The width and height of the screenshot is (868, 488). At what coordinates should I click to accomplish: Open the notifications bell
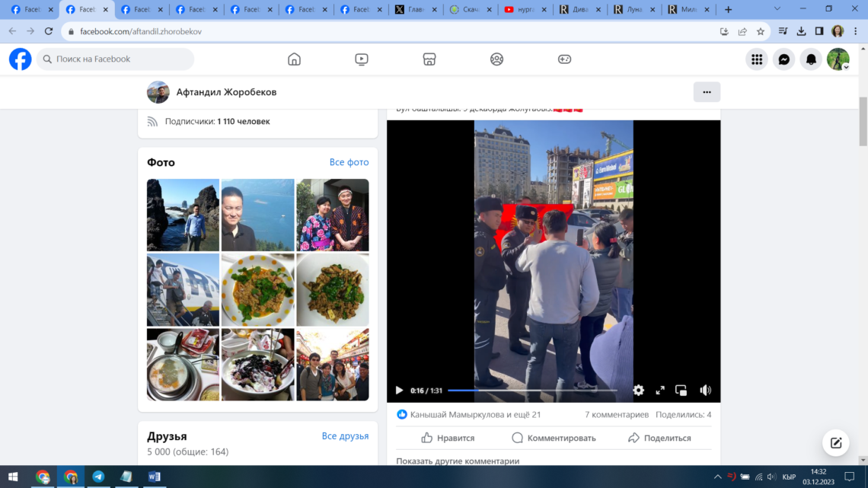coord(811,59)
